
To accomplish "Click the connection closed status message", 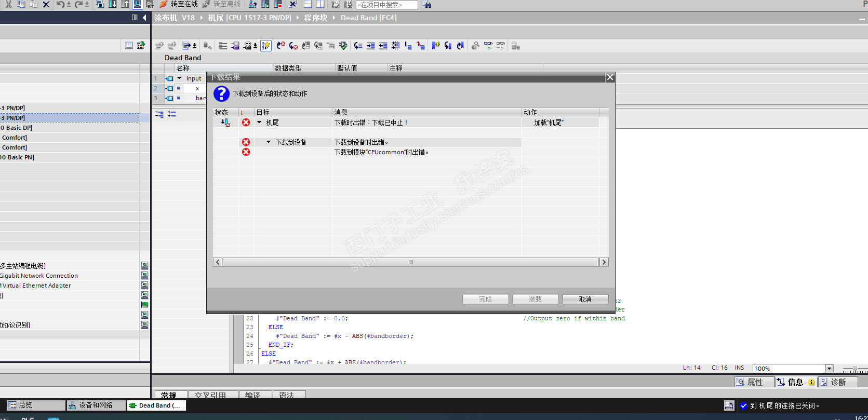I will pyautogui.click(x=784, y=405).
